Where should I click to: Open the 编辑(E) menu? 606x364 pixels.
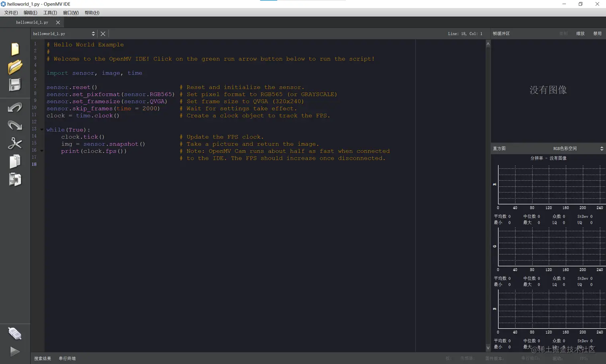[30, 13]
